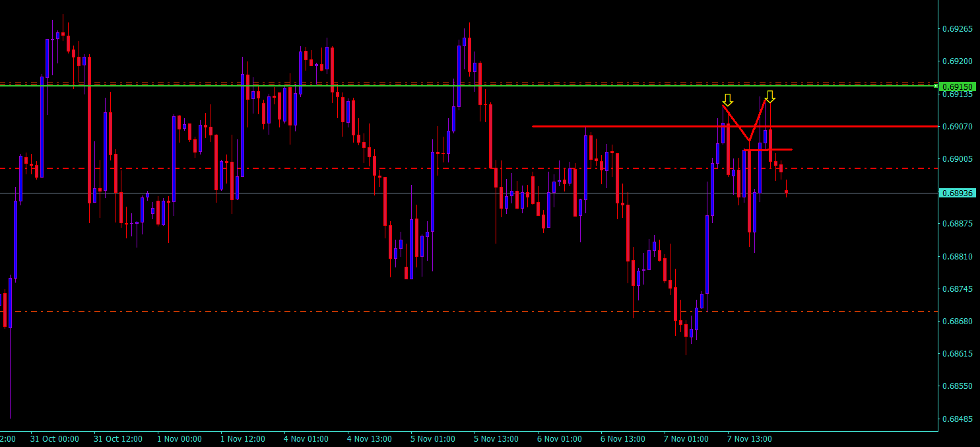
Task: Click the 0.68810 price axis label
Action: click(x=957, y=256)
